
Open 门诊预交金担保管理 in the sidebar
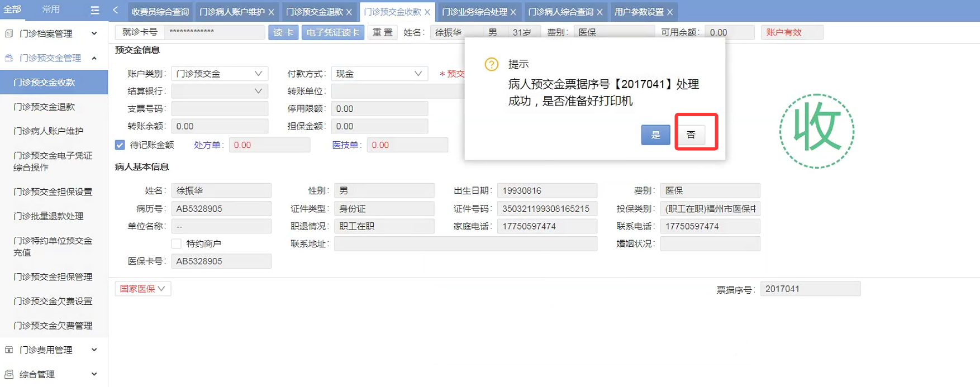coord(54,277)
